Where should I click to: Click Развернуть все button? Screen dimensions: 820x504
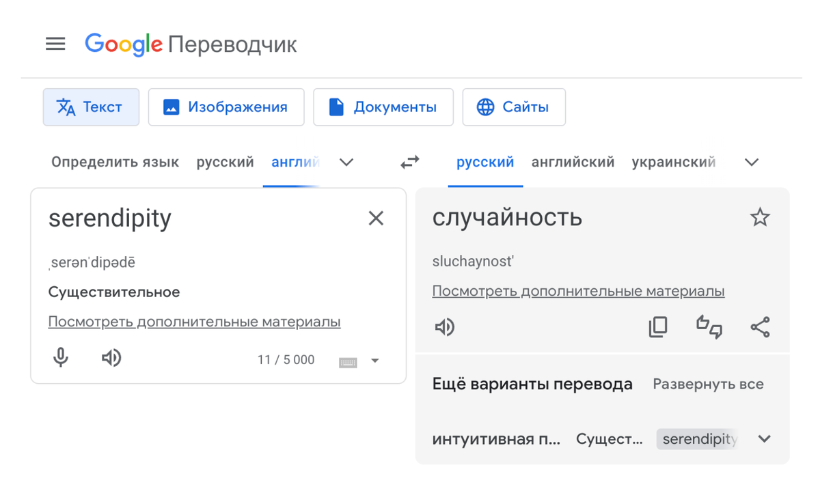[708, 384]
